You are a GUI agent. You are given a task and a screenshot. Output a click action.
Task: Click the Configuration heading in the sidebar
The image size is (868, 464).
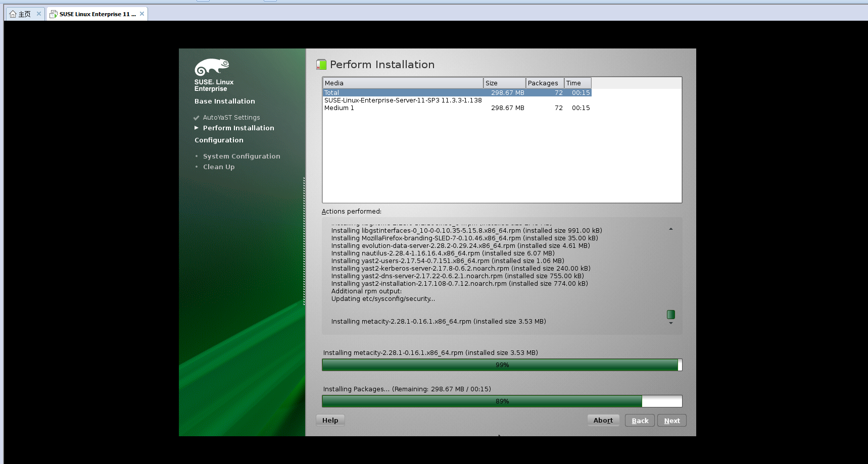[x=219, y=140]
